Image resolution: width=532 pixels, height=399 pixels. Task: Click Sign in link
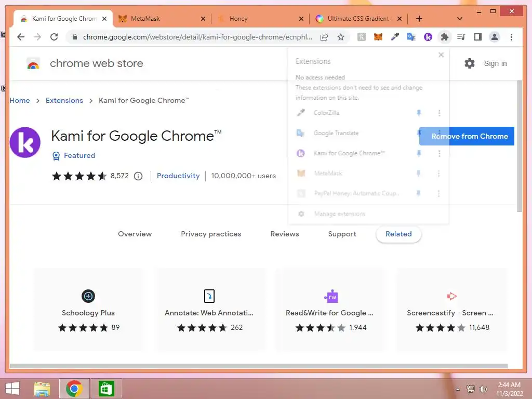click(495, 63)
